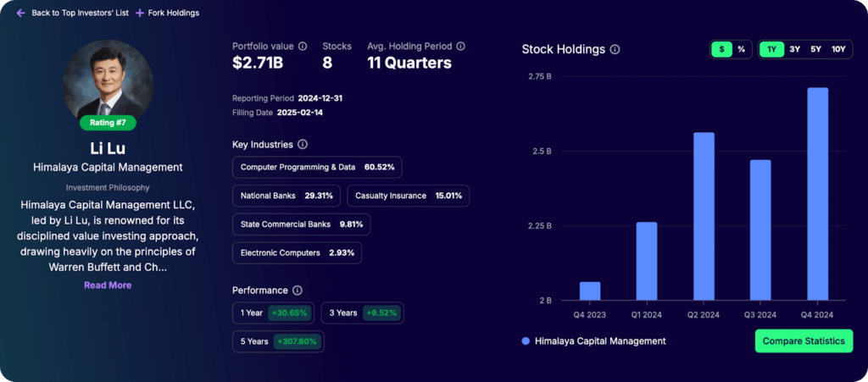Viewport: 868px width, 382px height.
Task: Select the State Commercial Banks industry chip
Action: point(302,224)
